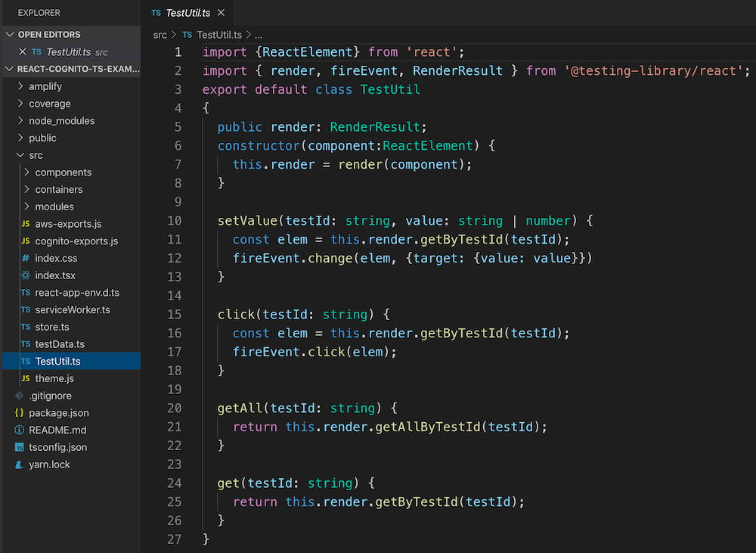This screenshot has width=756, height=553.
Task: Open store.ts from the file tree
Action: (52, 327)
